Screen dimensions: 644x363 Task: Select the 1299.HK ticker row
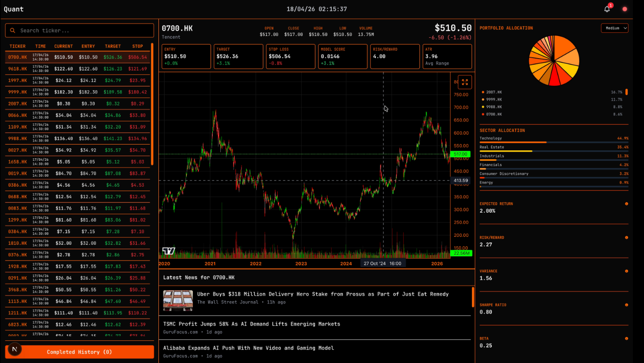78,220
